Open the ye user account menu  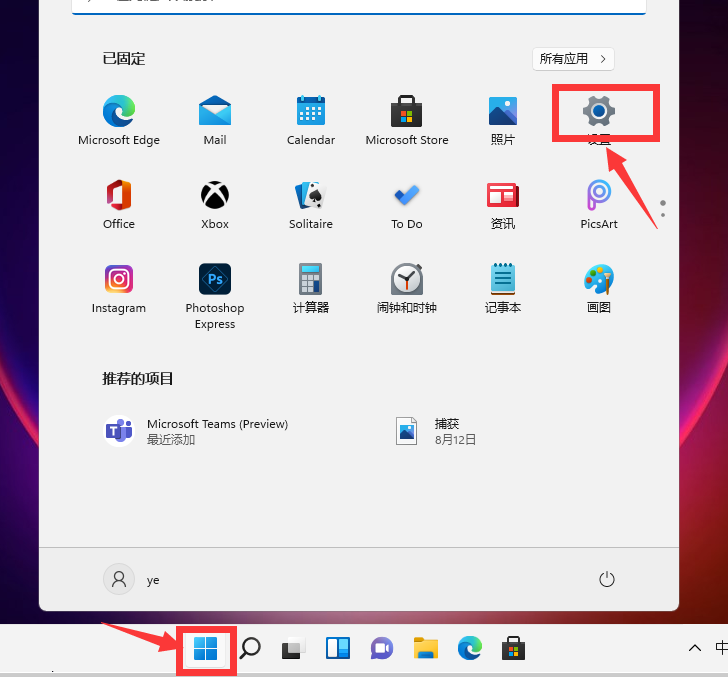click(x=131, y=579)
